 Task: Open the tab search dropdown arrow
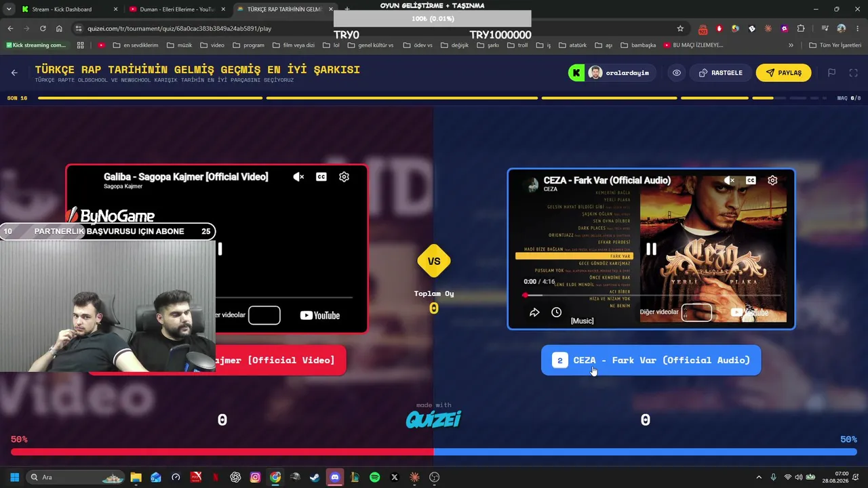[9, 9]
